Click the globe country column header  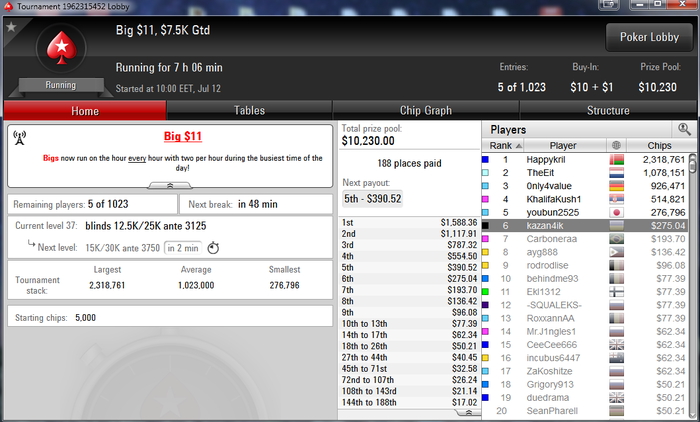click(x=617, y=146)
